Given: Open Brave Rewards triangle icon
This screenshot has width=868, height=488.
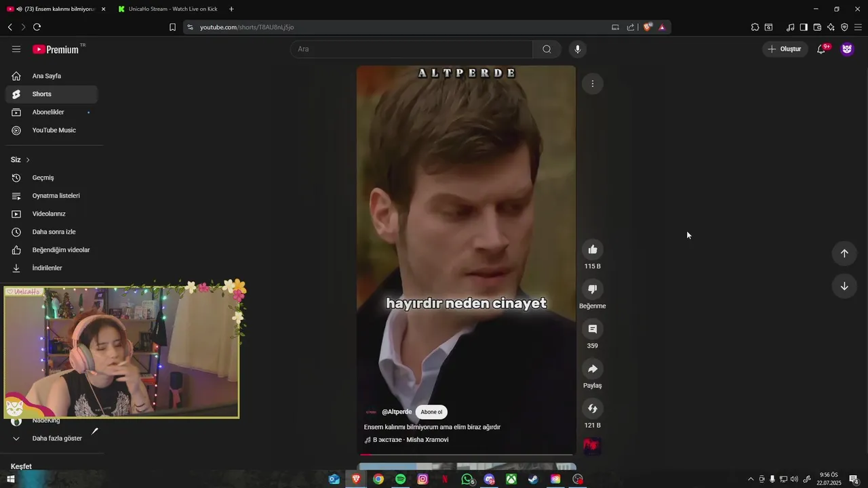Looking at the screenshot, I should (x=662, y=27).
